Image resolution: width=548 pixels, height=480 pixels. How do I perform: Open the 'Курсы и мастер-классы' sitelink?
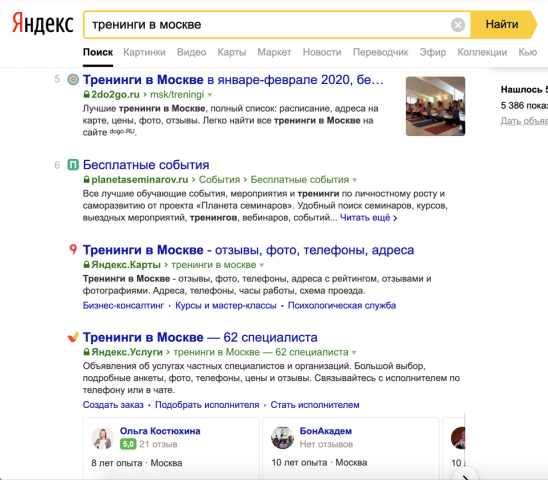[226, 306]
